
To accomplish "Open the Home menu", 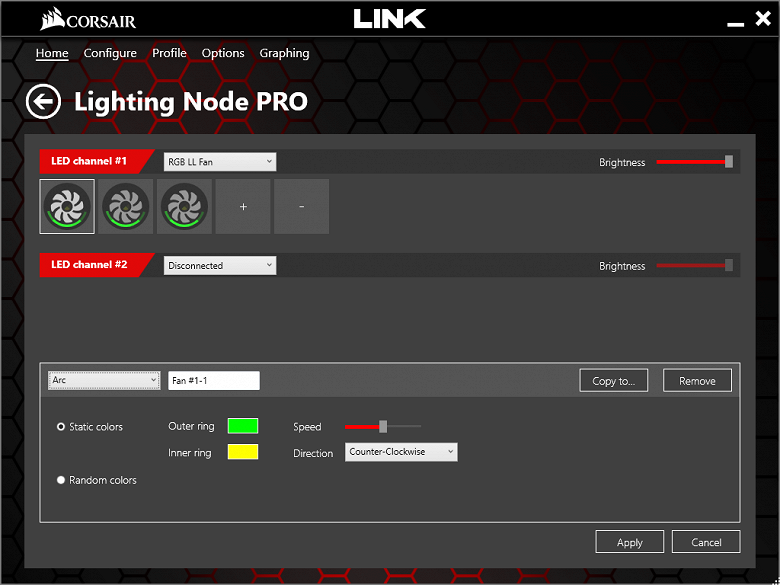I will 52,53.
